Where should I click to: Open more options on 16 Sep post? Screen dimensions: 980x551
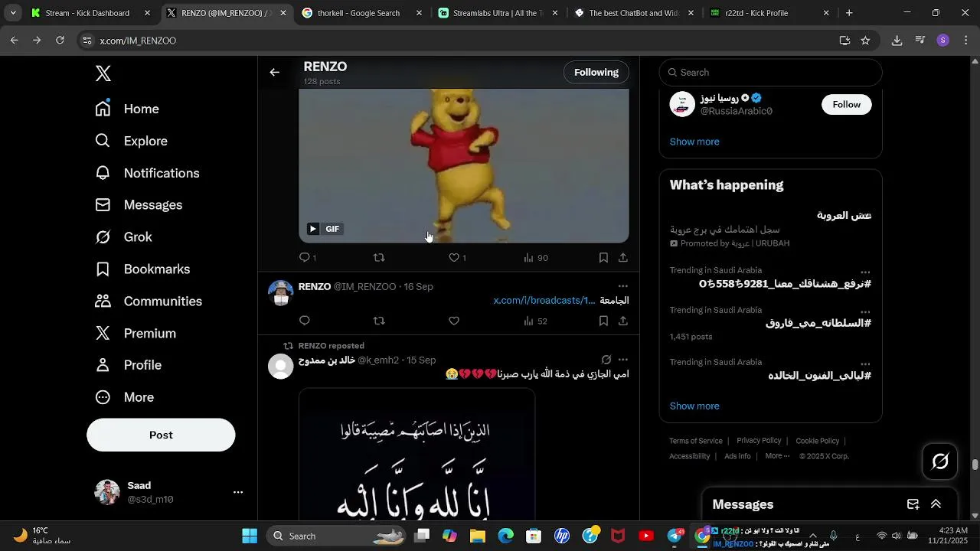click(623, 286)
